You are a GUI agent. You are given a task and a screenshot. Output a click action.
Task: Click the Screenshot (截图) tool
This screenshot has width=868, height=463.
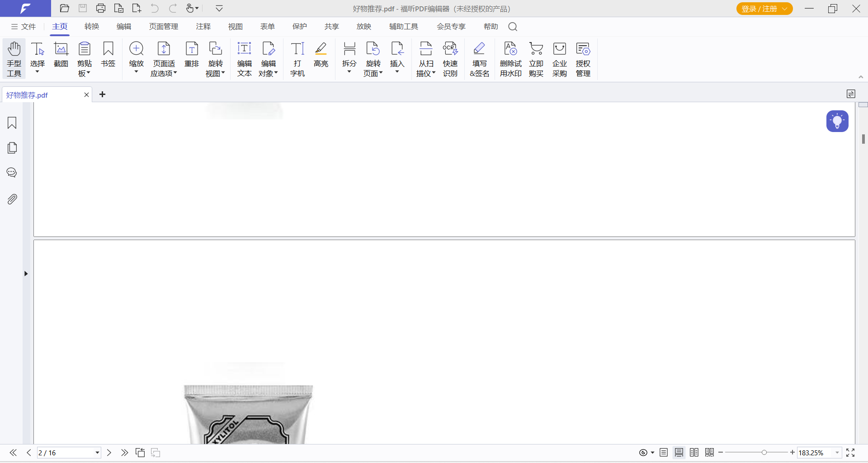[x=61, y=55]
